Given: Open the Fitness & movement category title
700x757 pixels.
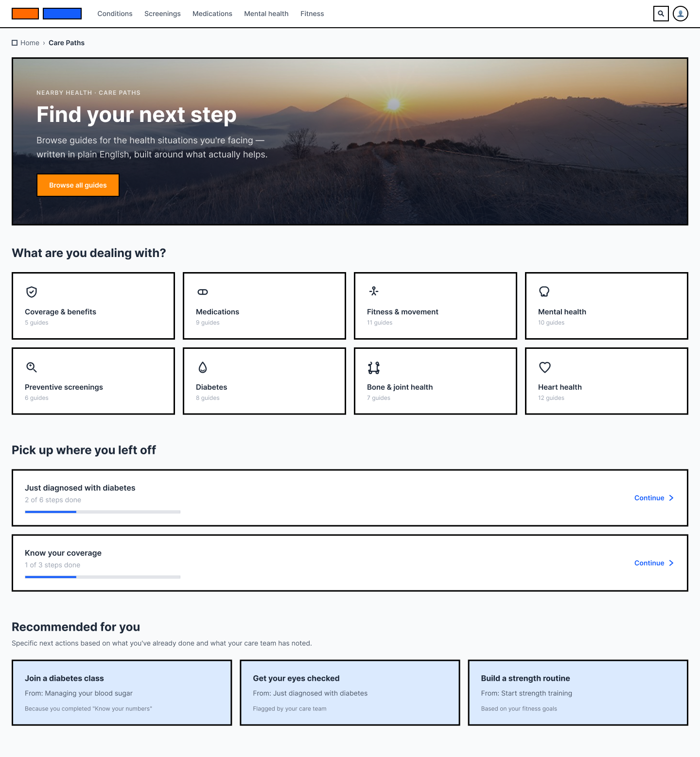Looking at the screenshot, I should (402, 312).
